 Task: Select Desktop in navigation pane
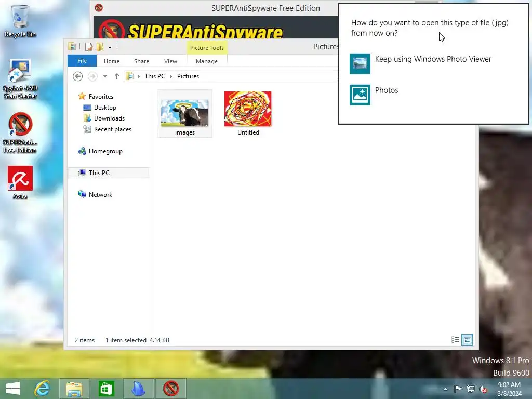[105, 108]
